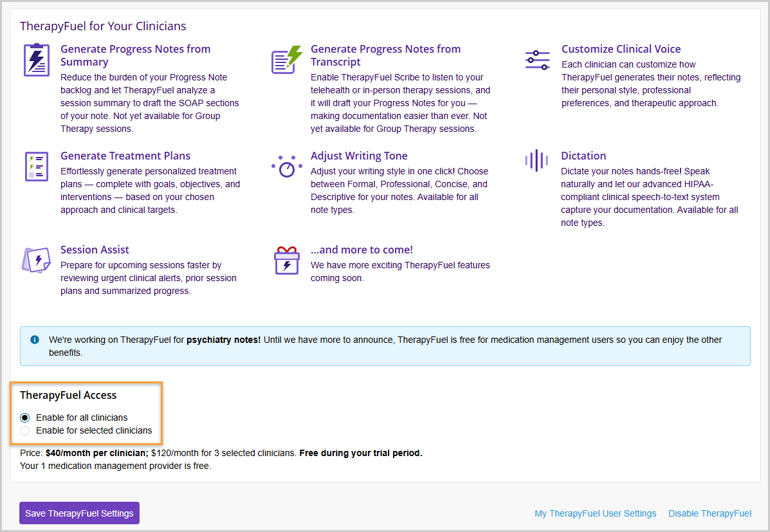Click 'Adjust Writing Tone' heading
This screenshot has height=532, width=770.
click(359, 156)
